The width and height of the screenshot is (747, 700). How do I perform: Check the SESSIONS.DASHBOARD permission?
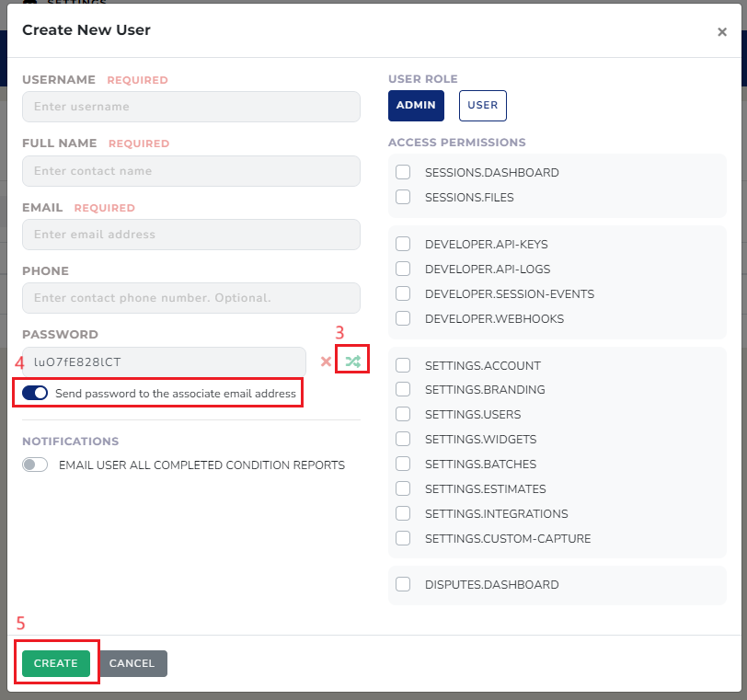[x=403, y=172]
